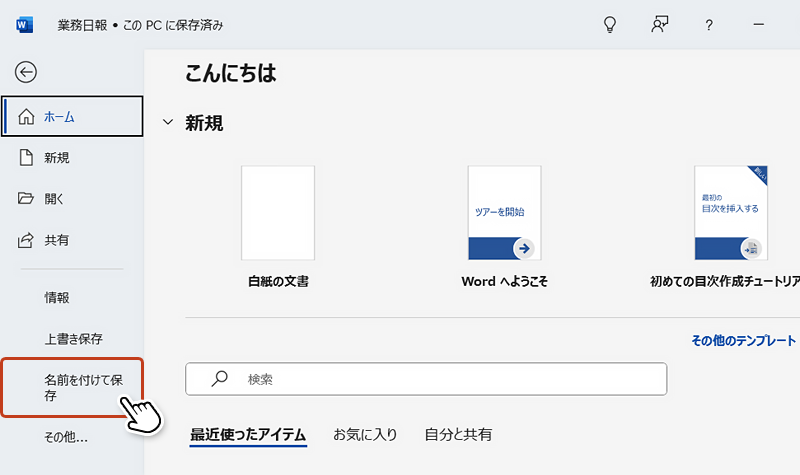Click the 検索 search field
This screenshot has width=800, height=475.
426,379
